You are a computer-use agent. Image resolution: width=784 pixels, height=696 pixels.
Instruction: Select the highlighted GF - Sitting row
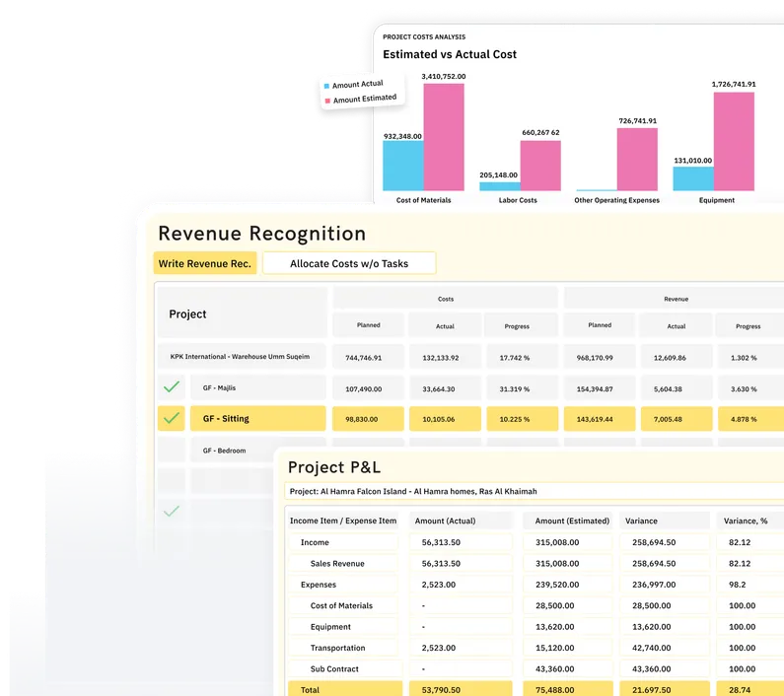pos(258,419)
